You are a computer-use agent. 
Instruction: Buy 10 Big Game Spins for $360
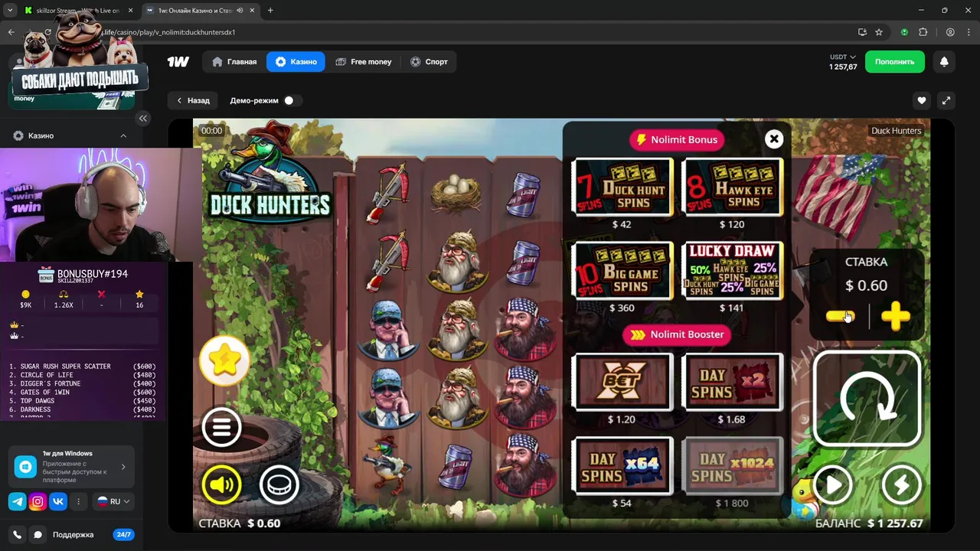(623, 271)
